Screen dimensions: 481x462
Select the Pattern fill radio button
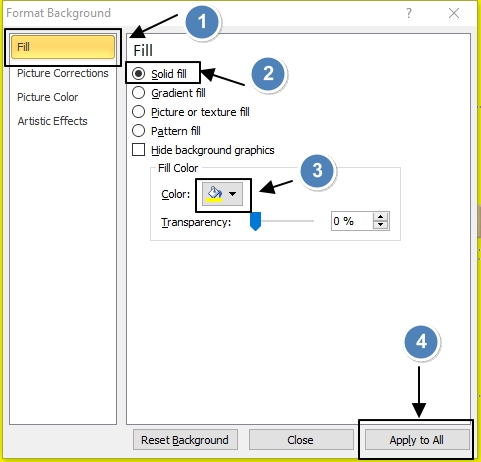pos(138,131)
